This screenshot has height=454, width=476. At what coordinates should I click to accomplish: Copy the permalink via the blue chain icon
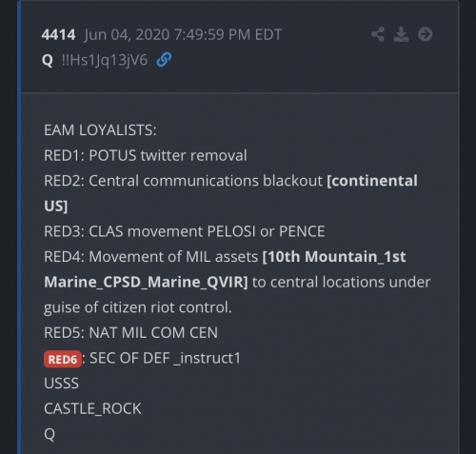164,60
